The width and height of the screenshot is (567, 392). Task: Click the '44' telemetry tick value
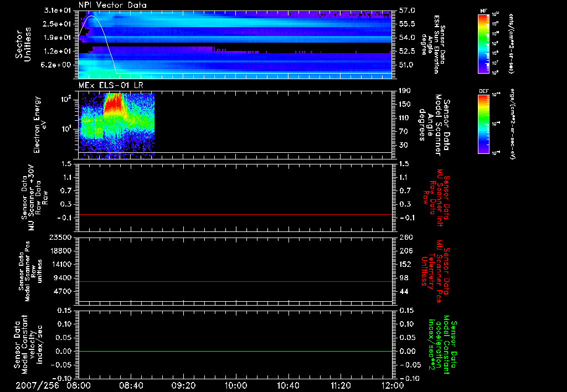(x=403, y=291)
